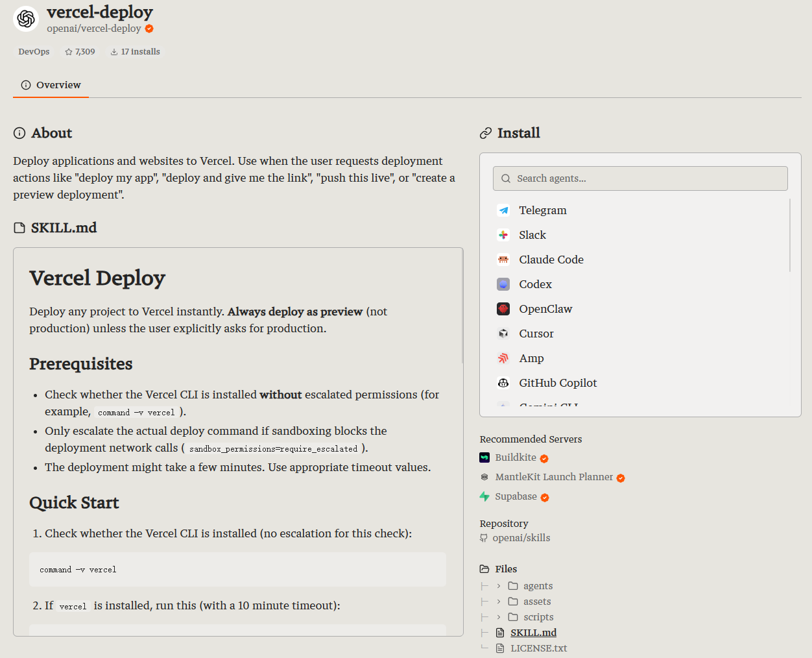Select the OpenClaw agent icon
Screen dimensions: 812x658
503,309
